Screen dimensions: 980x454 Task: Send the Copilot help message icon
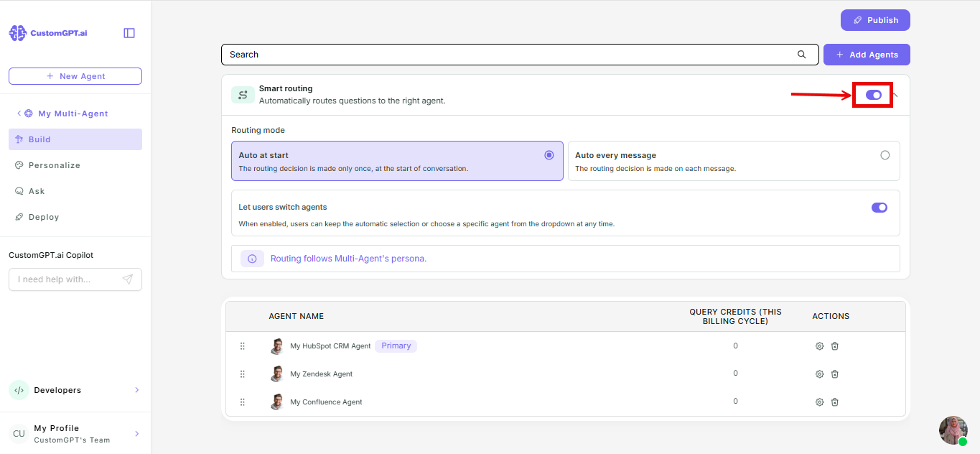tap(128, 279)
